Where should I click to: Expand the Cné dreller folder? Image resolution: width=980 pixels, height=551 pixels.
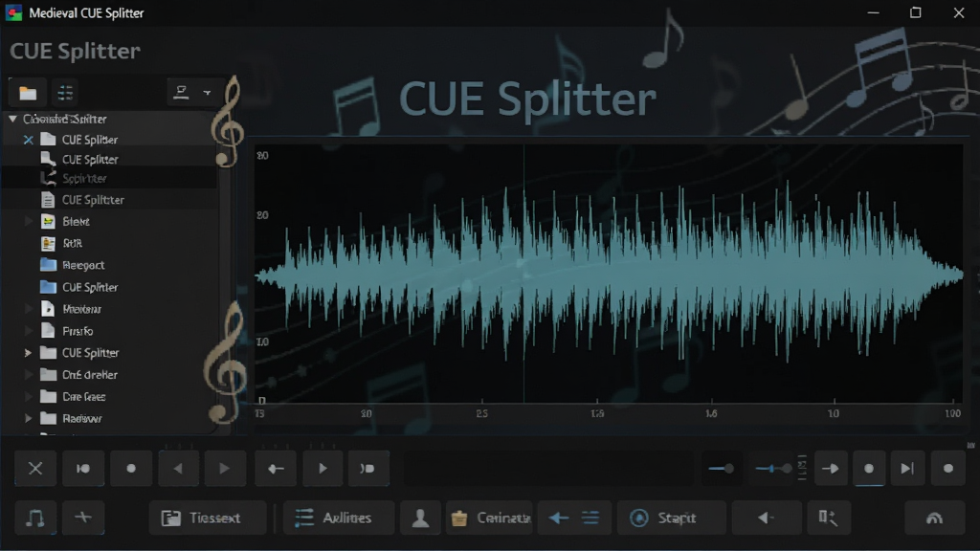tap(28, 375)
